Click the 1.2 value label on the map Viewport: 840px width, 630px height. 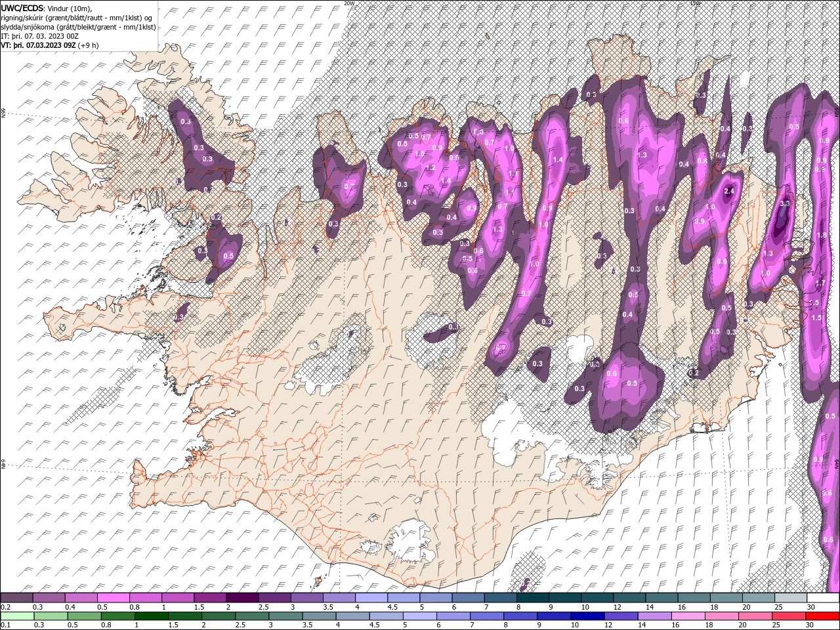pyautogui.click(x=430, y=167)
